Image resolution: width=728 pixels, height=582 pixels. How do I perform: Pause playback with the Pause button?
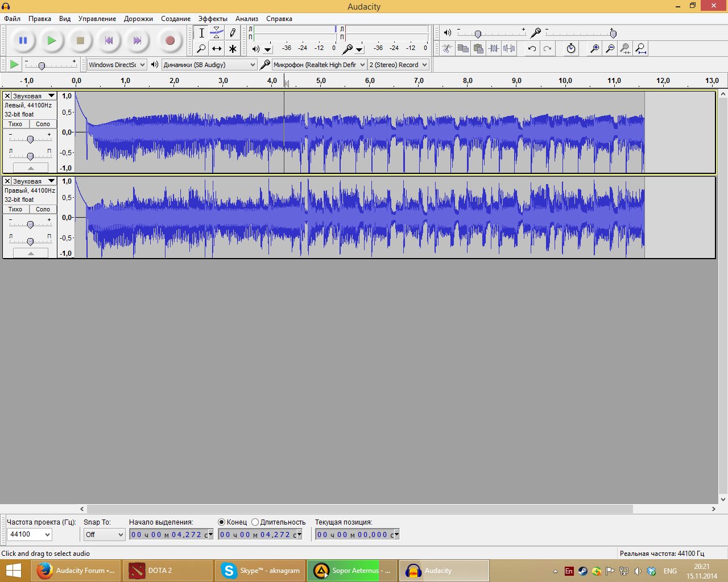click(x=23, y=40)
